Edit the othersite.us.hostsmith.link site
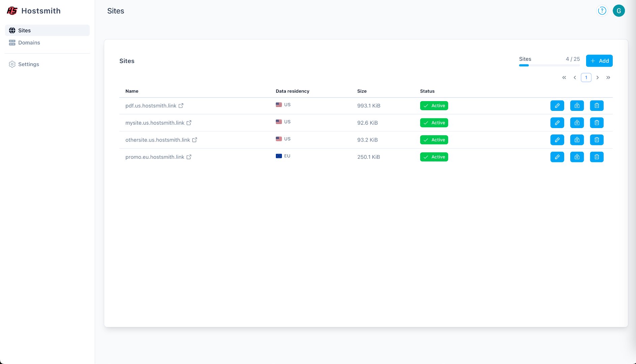 (x=557, y=140)
